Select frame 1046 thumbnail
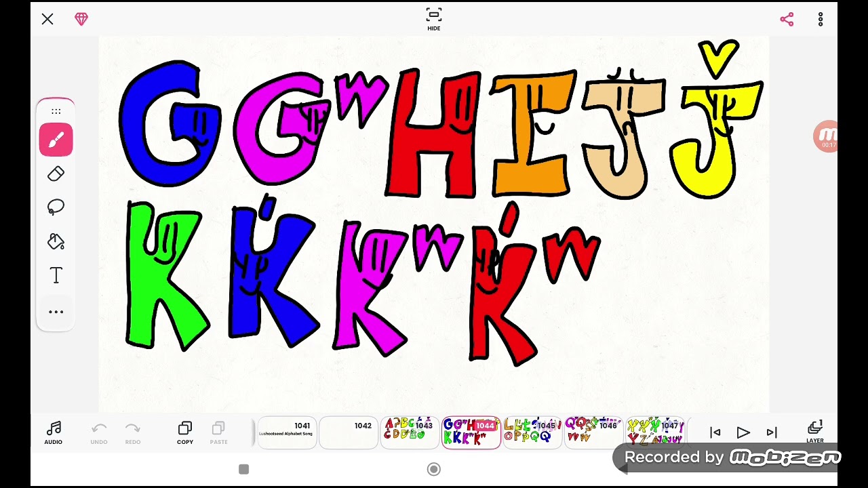This screenshot has height=488, width=868. pyautogui.click(x=593, y=432)
